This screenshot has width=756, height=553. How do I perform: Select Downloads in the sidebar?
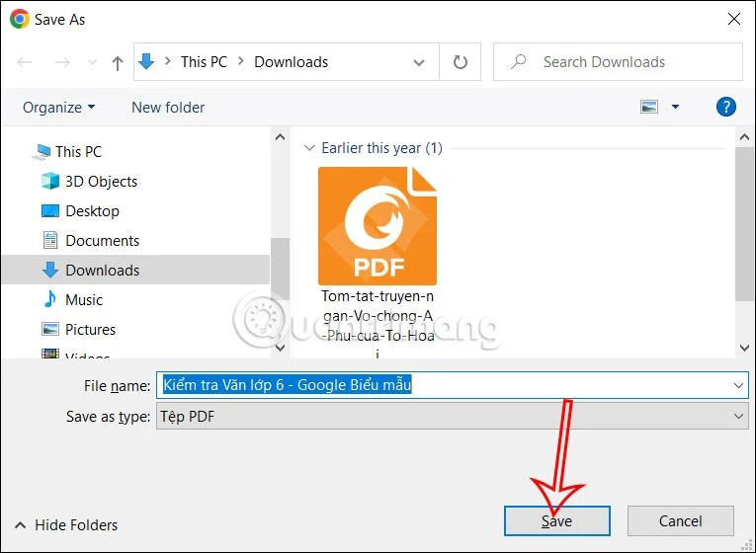tap(135, 270)
